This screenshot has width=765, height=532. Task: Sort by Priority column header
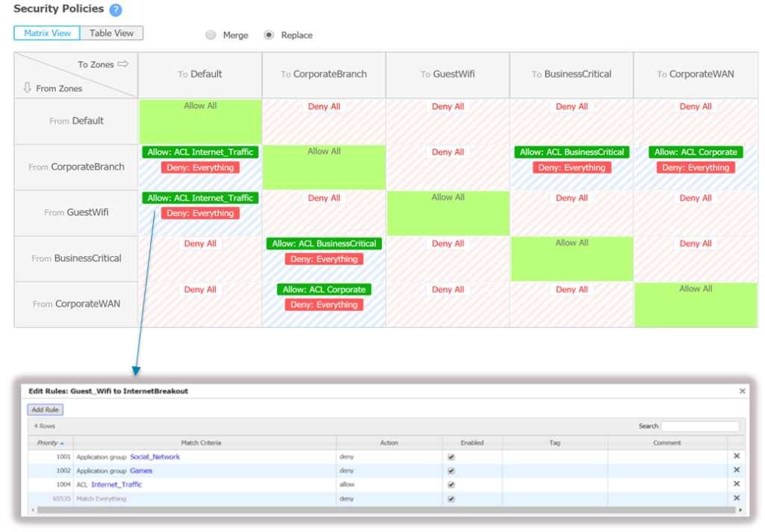point(50,443)
